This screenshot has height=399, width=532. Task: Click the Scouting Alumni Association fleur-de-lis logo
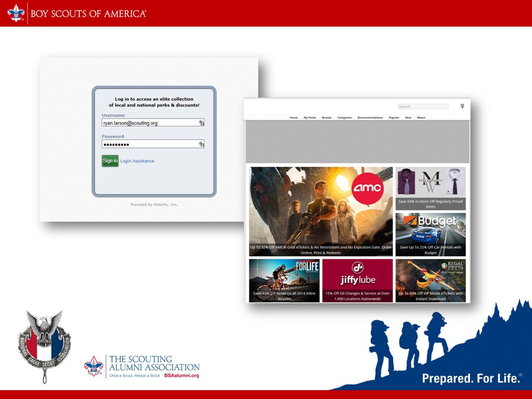[x=94, y=366]
